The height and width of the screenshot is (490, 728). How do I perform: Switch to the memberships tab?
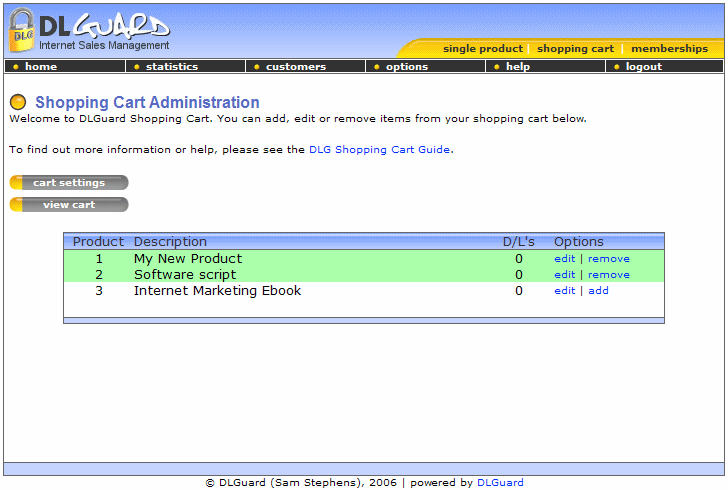pos(669,49)
